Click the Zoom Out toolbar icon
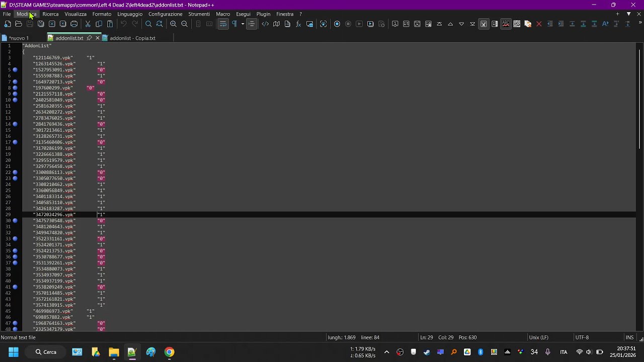Screen dimensions: 644x362 [184, 24]
